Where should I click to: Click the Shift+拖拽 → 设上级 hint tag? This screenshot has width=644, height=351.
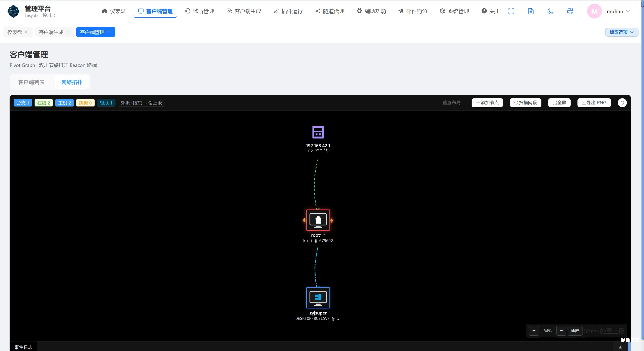[141, 103]
